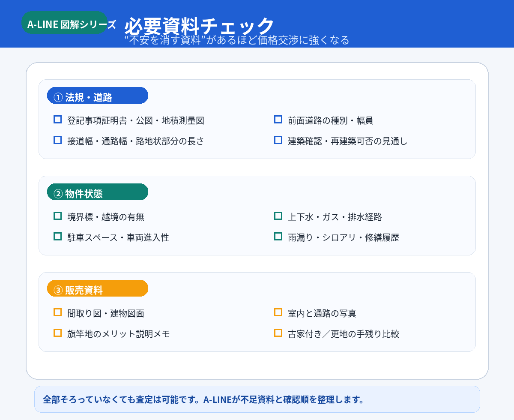Screen dimensions: 514x420
Task: Click the text 雨漏り・シロアリ・修繕履歴
Action: tap(344, 237)
